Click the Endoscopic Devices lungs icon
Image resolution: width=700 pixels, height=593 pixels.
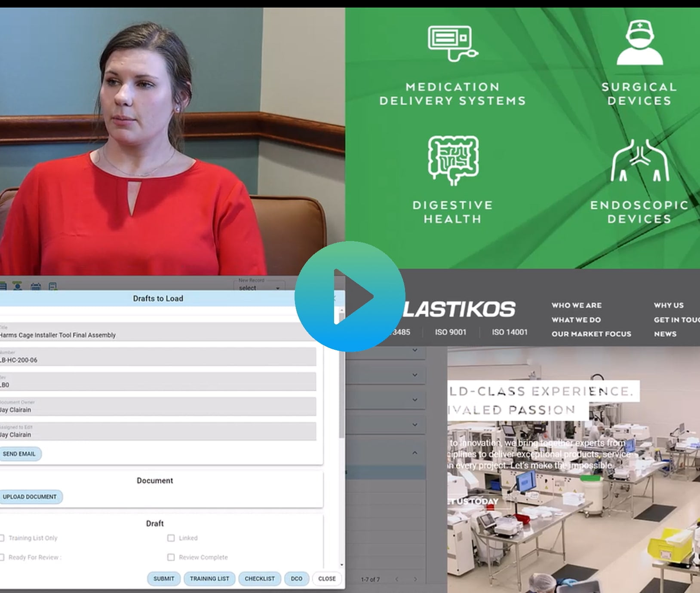[639, 160]
